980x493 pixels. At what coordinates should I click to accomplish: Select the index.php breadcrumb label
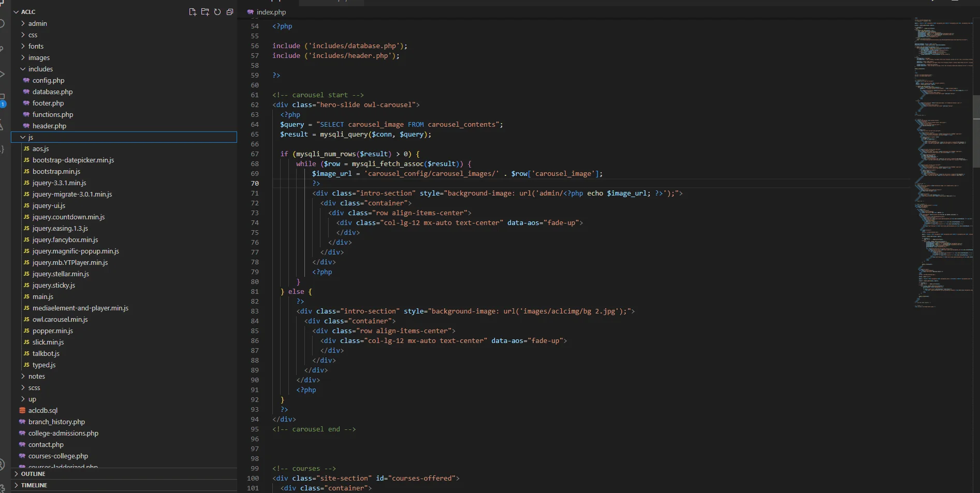click(271, 12)
